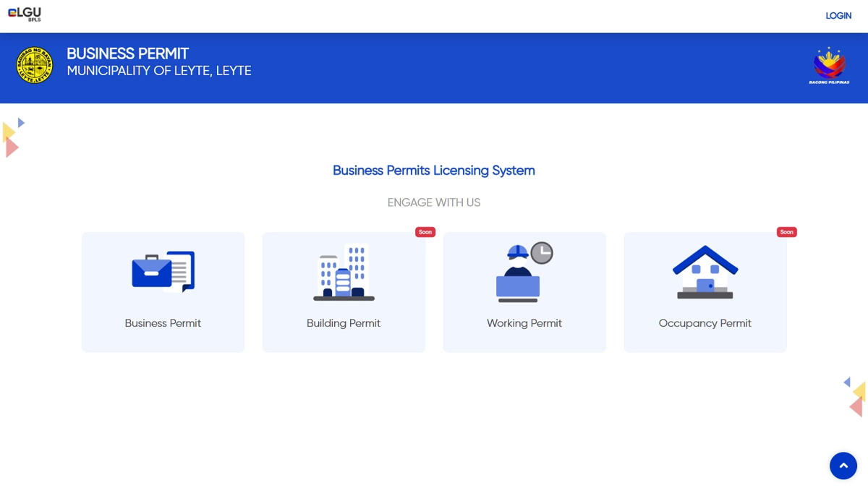The width and height of the screenshot is (868, 488).
Task: Click the Business Permits Licensing System heading
Action: [434, 171]
